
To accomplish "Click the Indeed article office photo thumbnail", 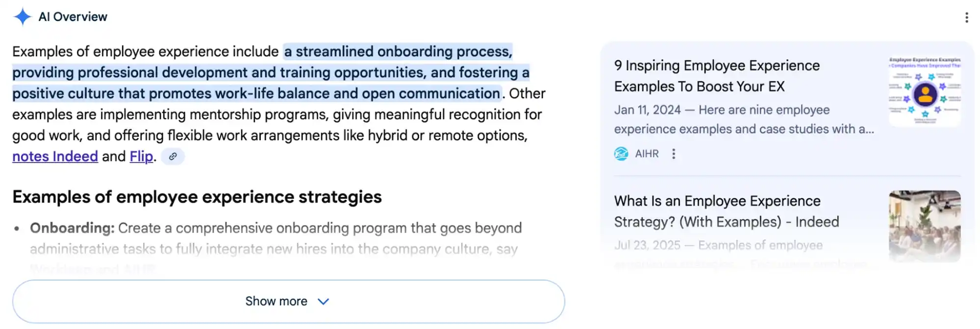I will [925, 226].
